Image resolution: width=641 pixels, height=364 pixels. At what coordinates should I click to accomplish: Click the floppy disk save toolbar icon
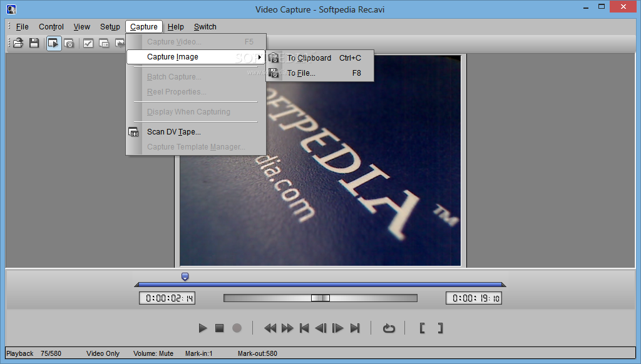(x=34, y=43)
